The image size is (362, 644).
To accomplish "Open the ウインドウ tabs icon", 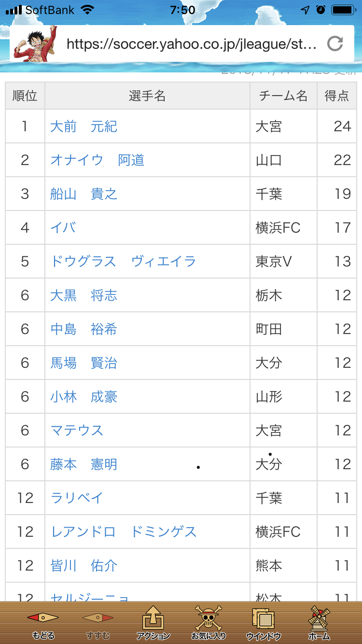I will pyautogui.click(x=264, y=619).
